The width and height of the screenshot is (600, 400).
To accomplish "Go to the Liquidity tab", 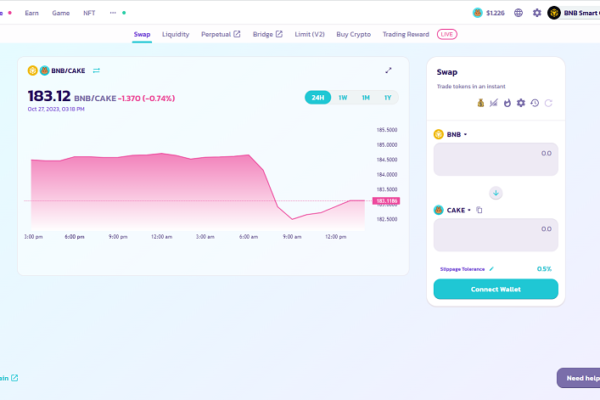I will coord(176,34).
